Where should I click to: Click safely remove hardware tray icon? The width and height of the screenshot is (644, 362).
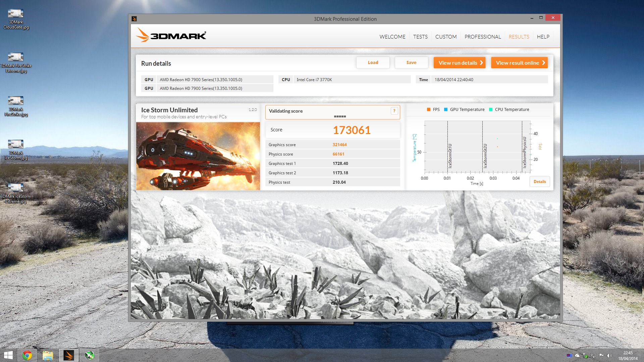point(585,356)
